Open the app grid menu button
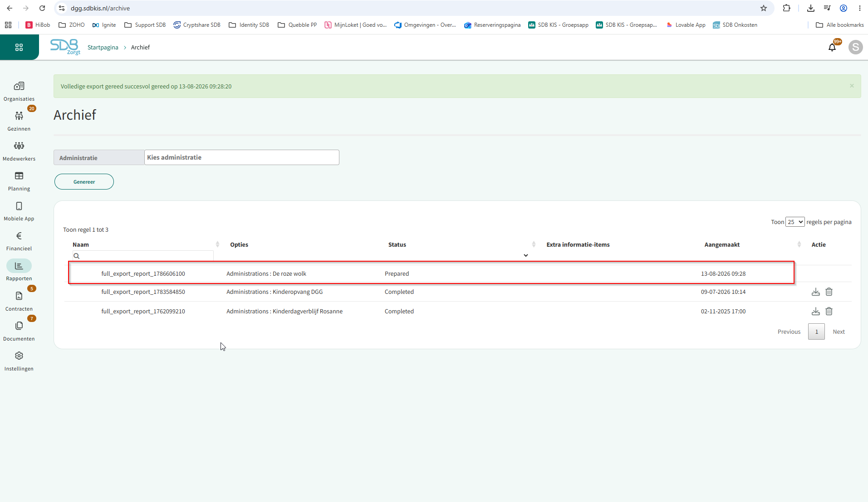 tap(19, 47)
